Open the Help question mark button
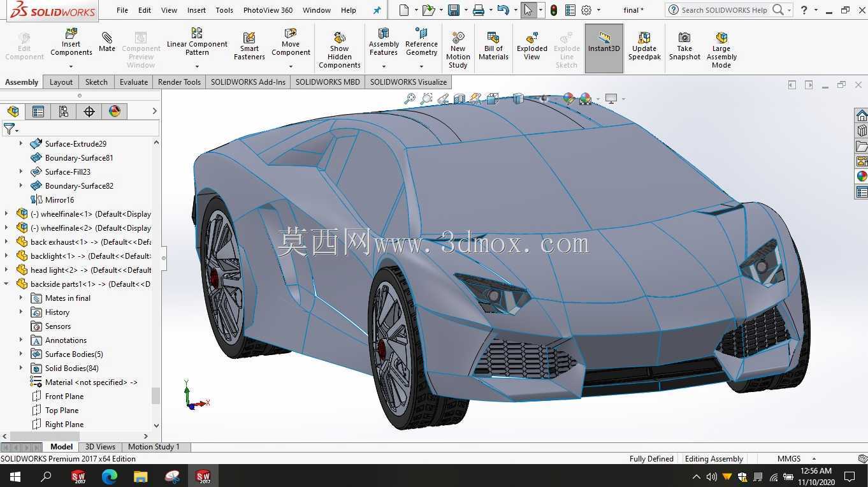This screenshot has height=487, width=868. (x=804, y=10)
